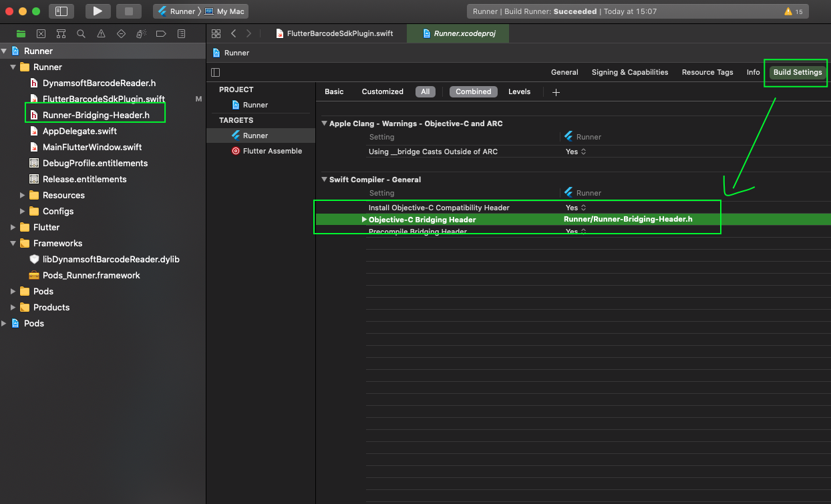Image resolution: width=831 pixels, height=504 pixels.
Task: Select the Levels view option
Action: point(519,91)
